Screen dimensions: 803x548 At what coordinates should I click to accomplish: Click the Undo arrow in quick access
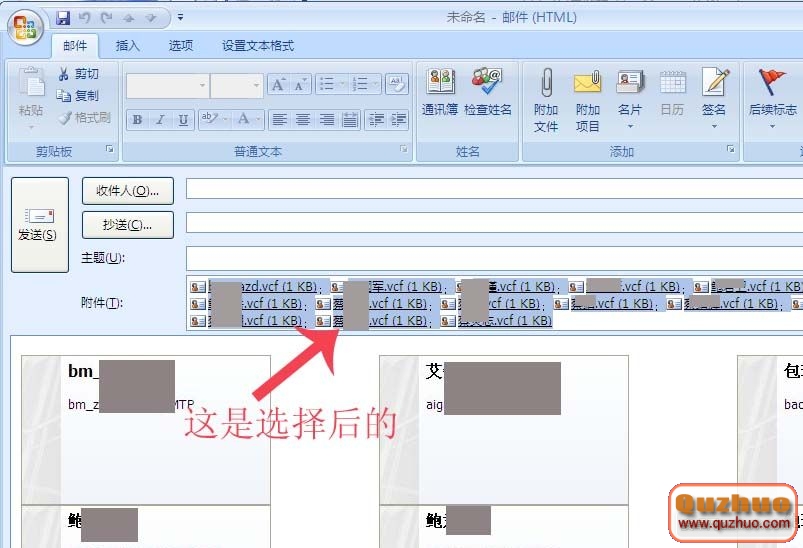pyautogui.click(x=84, y=18)
